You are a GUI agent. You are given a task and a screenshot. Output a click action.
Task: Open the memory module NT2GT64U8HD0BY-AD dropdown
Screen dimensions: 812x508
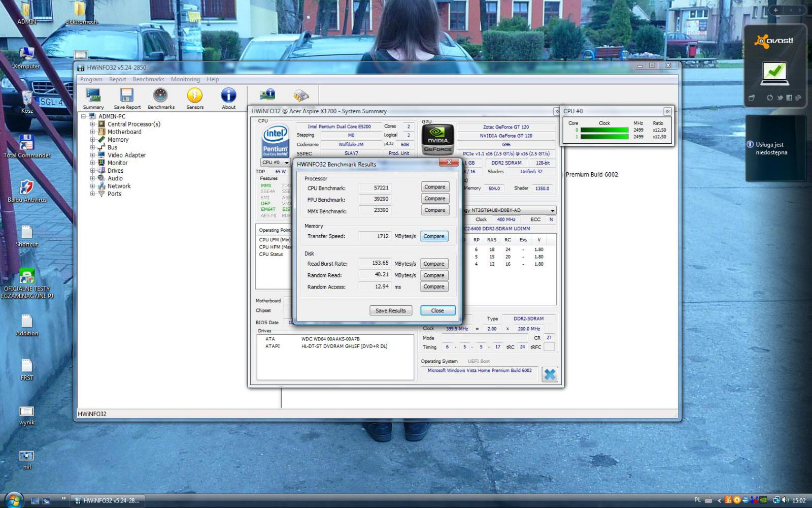click(552, 210)
